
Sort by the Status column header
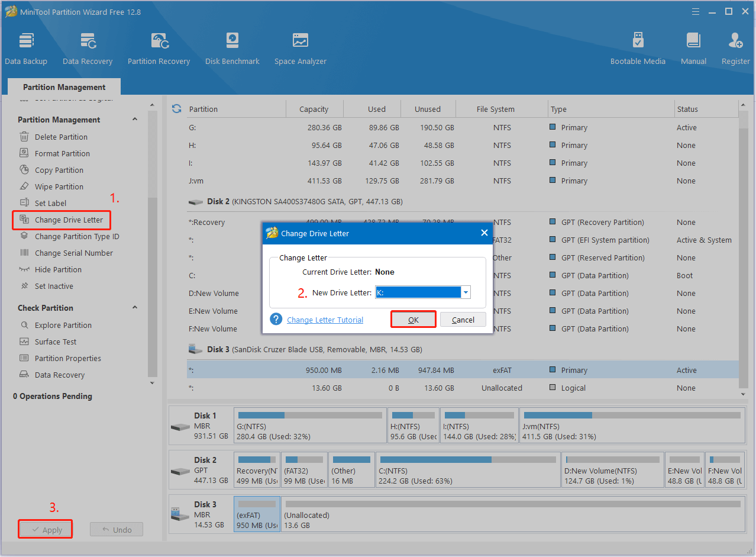(706, 109)
